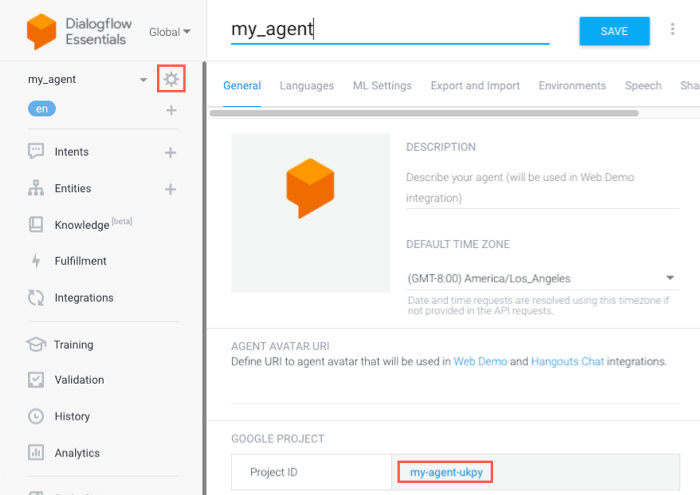The height and width of the screenshot is (495, 700).
Task: Open Integrations in the sidebar
Action: point(84,297)
